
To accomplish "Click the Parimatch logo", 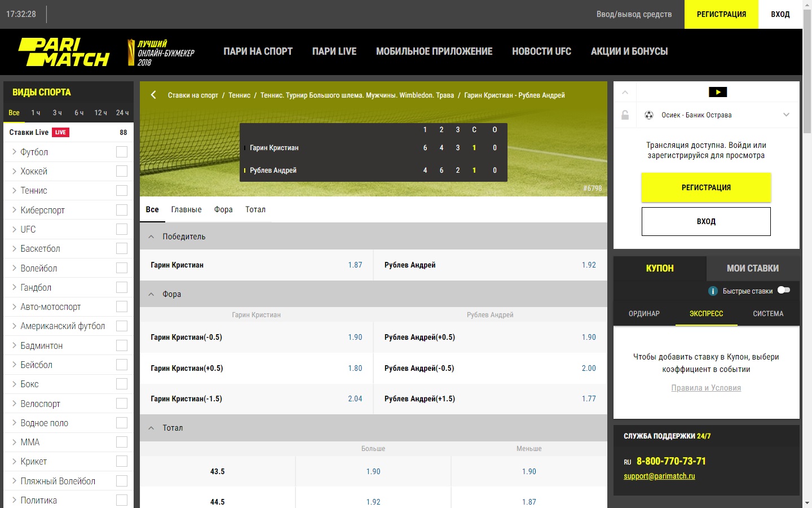I will pyautogui.click(x=64, y=52).
